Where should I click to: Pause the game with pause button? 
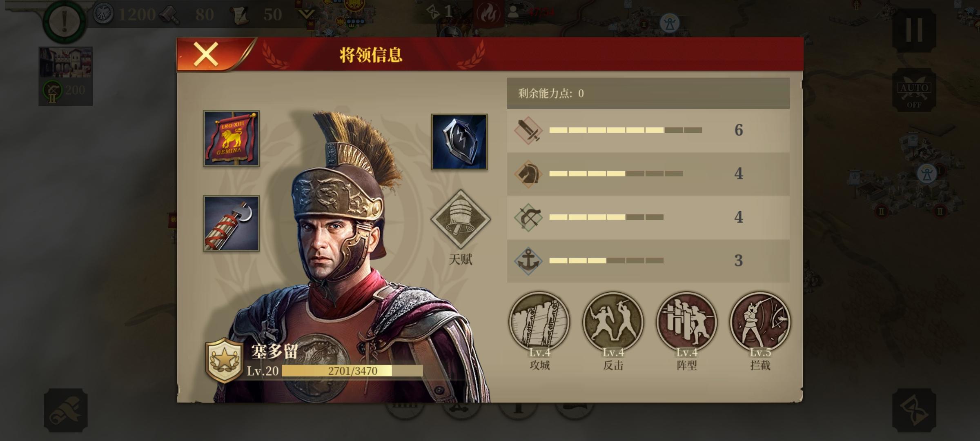(x=914, y=30)
